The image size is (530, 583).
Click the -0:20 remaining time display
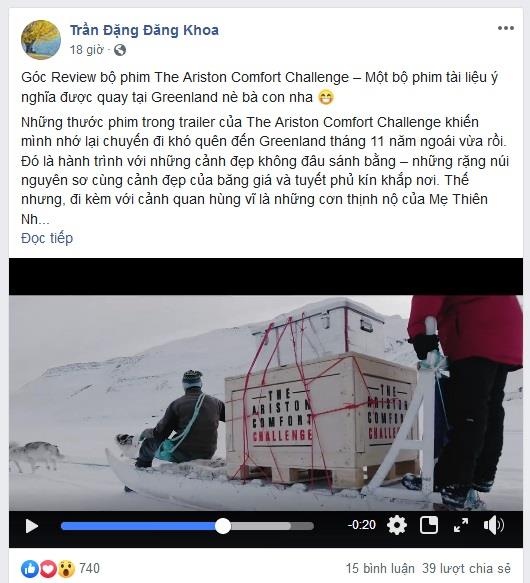pos(362,525)
